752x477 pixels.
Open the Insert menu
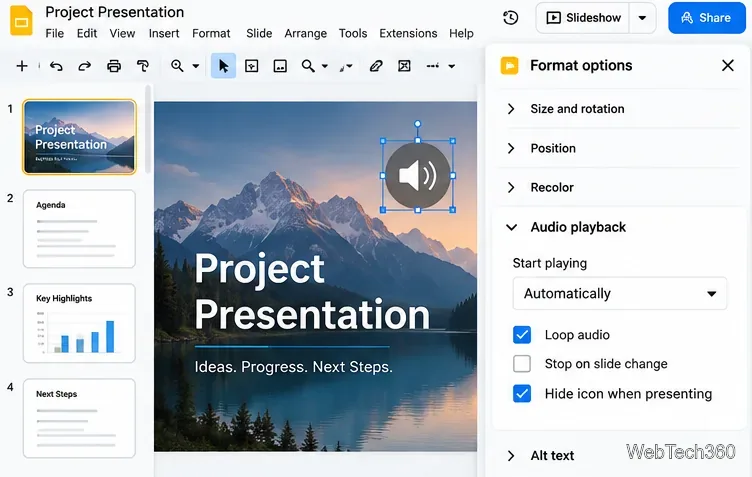click(x=164, y=34)
